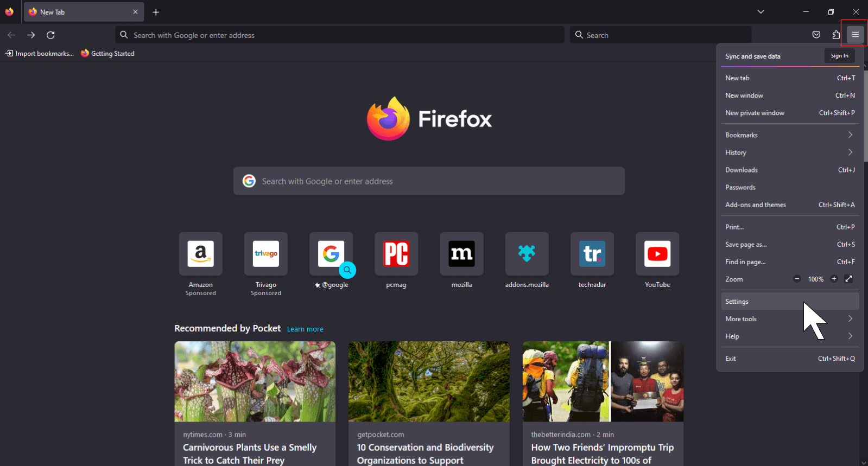
Task: Click the New Tab tab label
Action: click(x=52, y=12)
